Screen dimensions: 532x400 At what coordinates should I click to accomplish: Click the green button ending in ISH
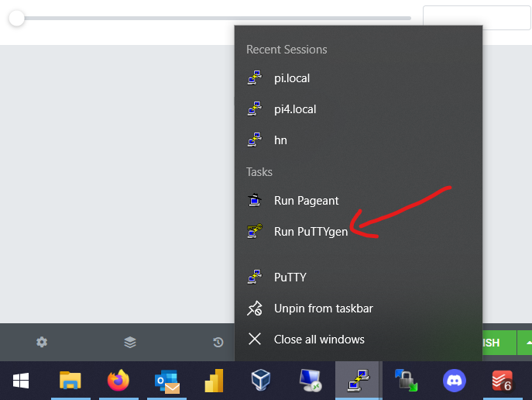499,343
